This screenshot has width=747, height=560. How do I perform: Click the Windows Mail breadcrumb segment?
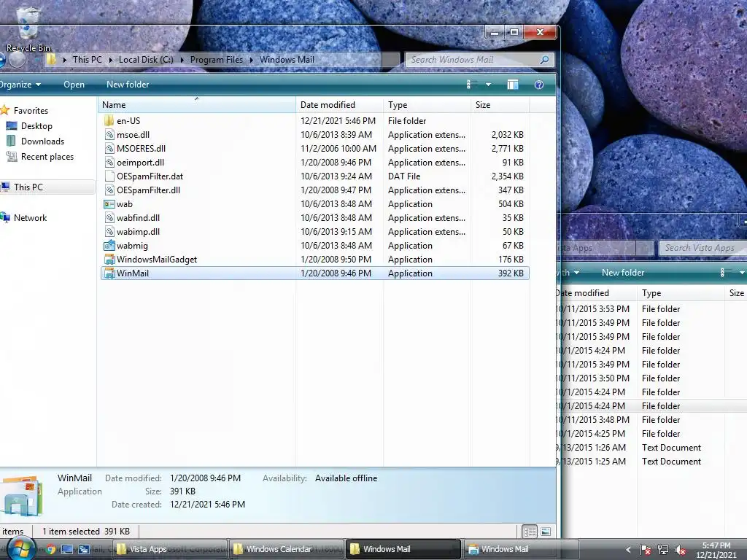[287, 60]
